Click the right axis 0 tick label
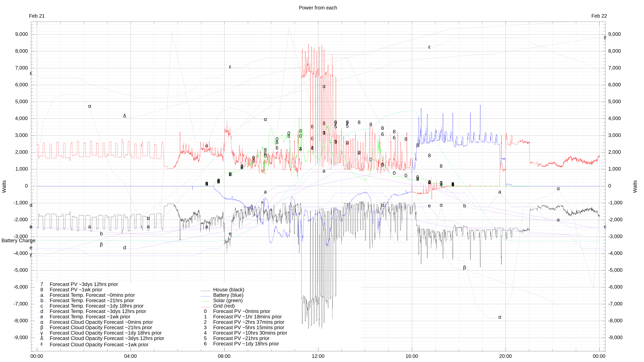 (610, 186)
